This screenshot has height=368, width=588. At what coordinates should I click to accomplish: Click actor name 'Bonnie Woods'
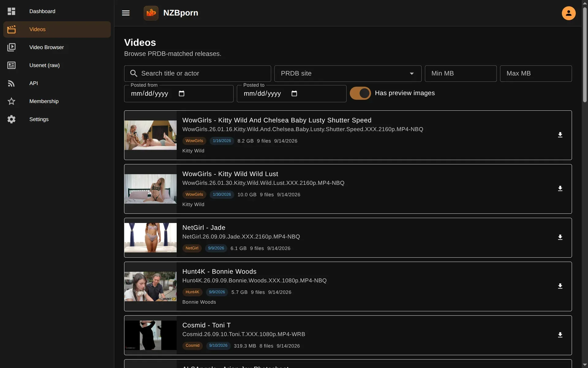pos(199,302)
